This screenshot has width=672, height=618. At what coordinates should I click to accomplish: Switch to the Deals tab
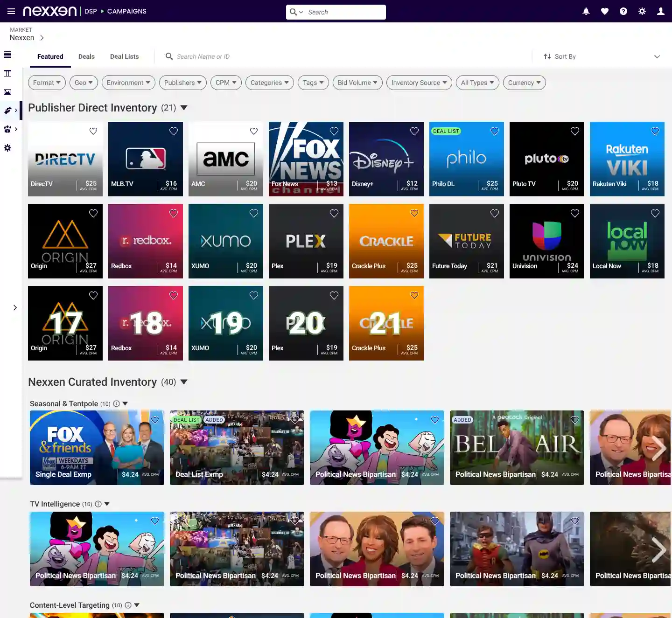coord(86,56)
